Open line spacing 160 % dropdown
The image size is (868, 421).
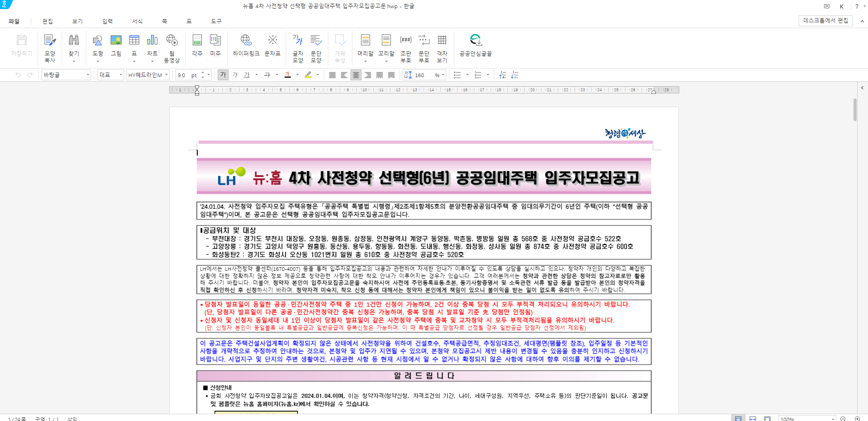(443, 75)
